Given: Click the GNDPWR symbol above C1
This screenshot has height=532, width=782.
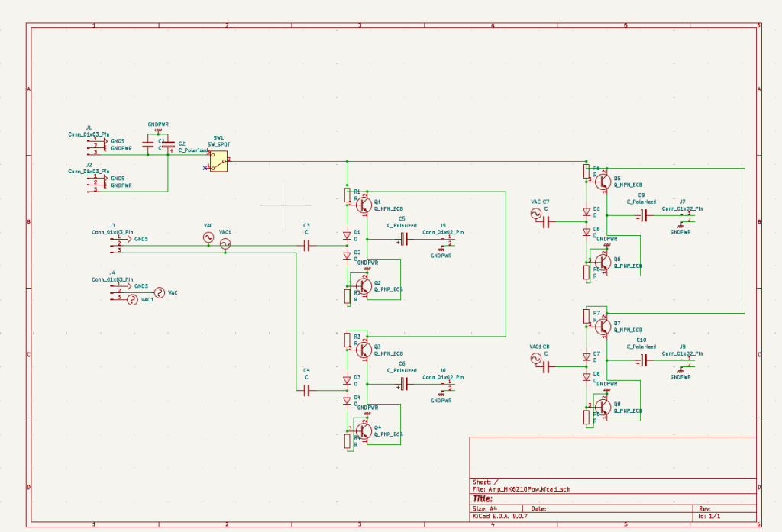Looking at the screenshot, I should coord(158,131).
